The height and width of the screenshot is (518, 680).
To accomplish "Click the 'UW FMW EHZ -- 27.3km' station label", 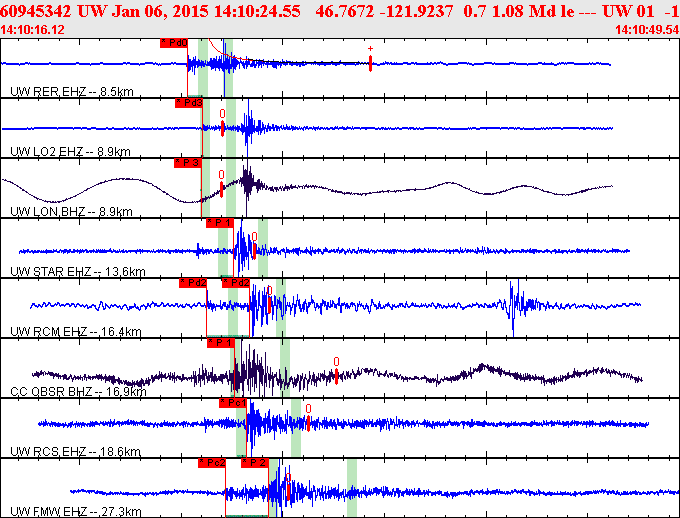I will [x=75, y=511].
